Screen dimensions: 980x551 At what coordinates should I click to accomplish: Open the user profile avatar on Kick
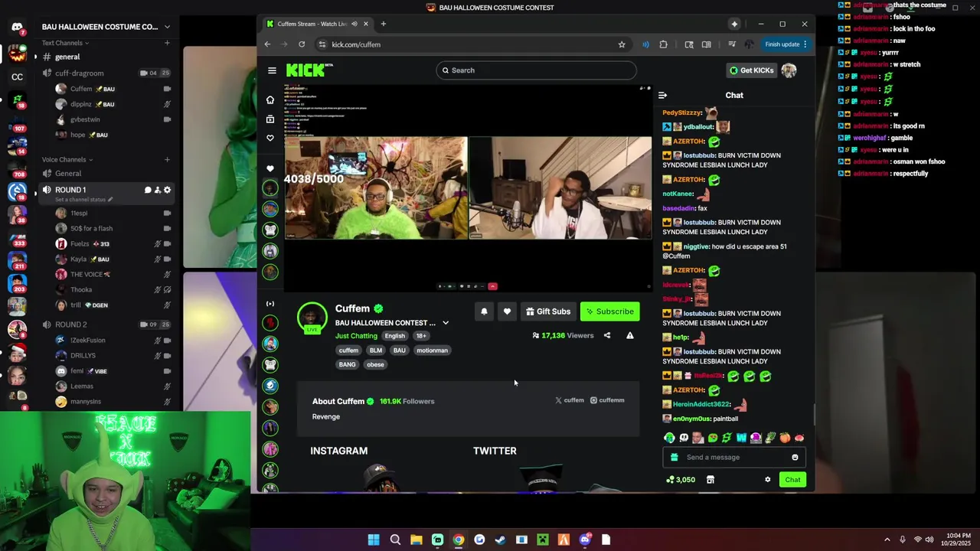789,70
